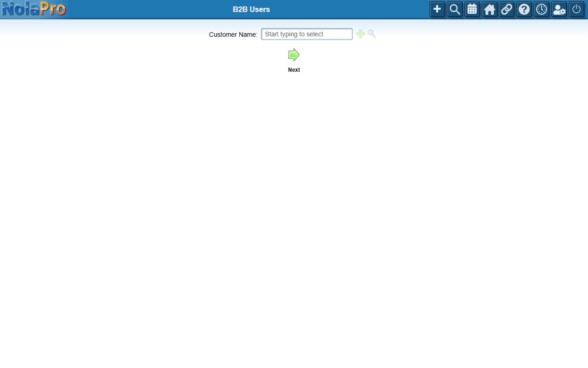
Task: Click the power logout icon
Action: tap(577, 9)
